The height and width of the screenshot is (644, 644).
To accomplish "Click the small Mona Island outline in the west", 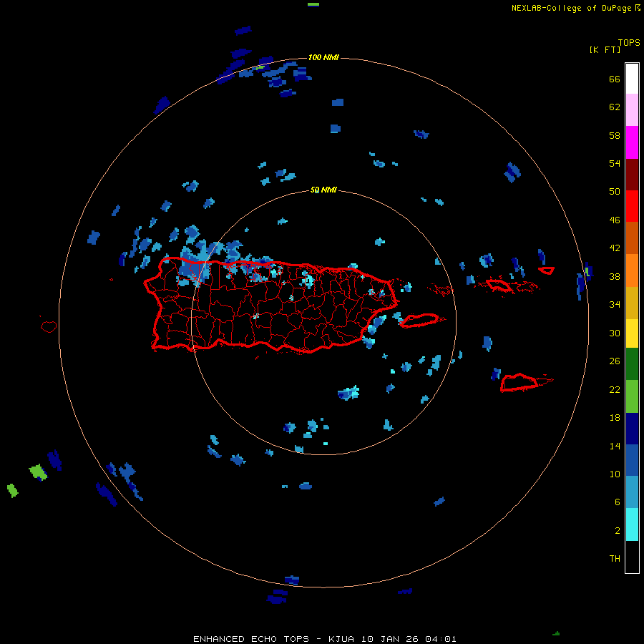I will click(x=49, y=326).
